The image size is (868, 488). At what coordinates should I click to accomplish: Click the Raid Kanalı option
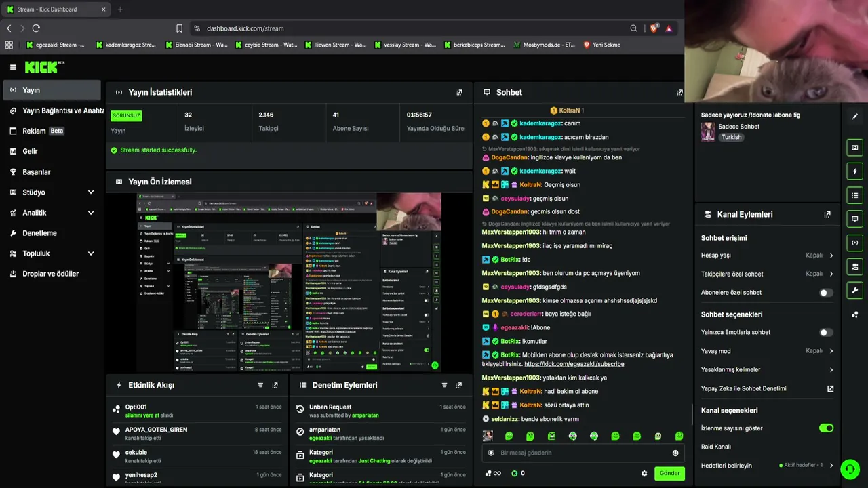pos(716,447)
